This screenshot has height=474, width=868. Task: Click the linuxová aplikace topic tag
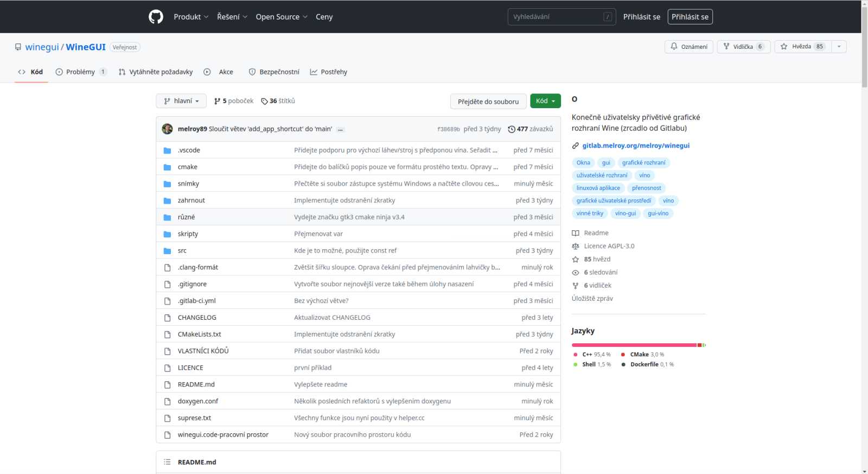[x=598, y=188]
